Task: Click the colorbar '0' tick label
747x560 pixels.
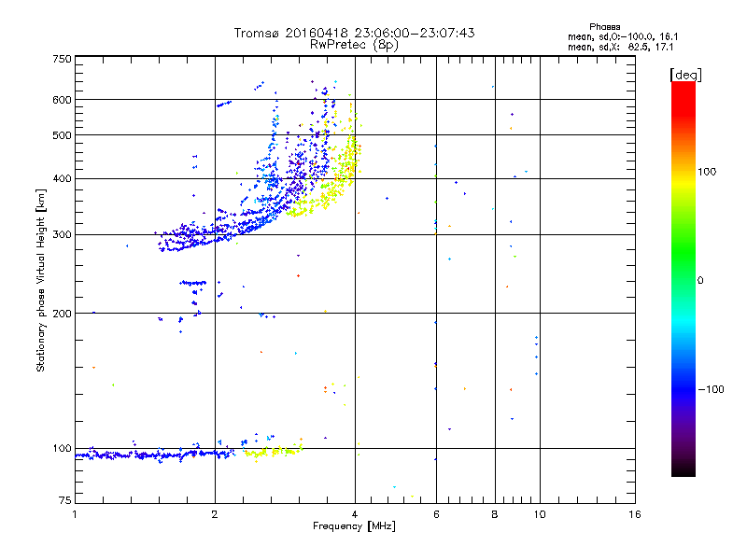Action: 699,280
